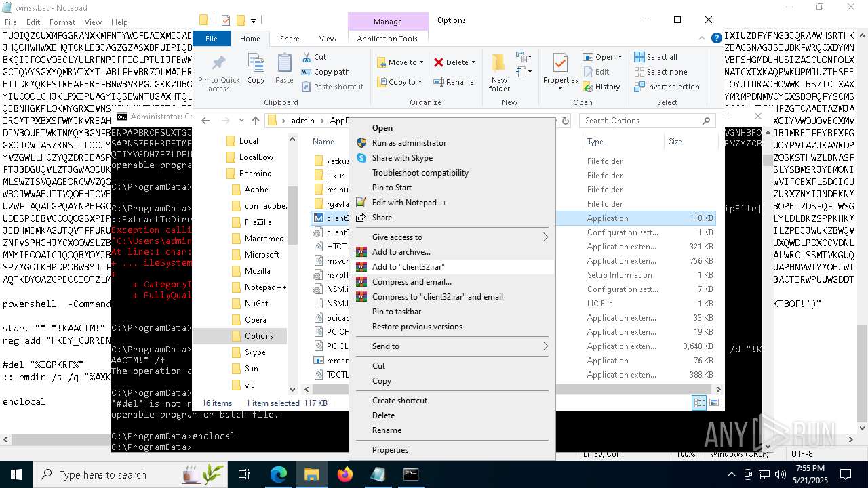This screenshot has width=868, height=488.
Task: Click History in Open group
Action: pyautogui.click(x=601, y=87)
